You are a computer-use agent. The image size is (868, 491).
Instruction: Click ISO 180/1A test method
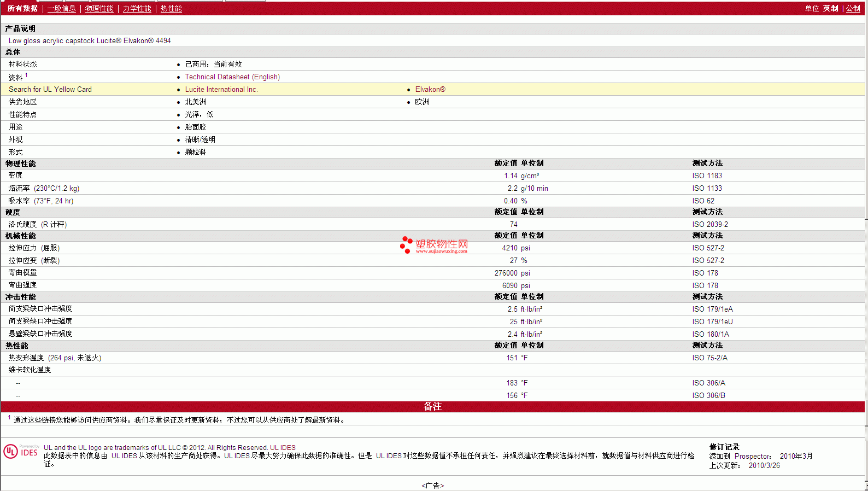coord(711,335)
